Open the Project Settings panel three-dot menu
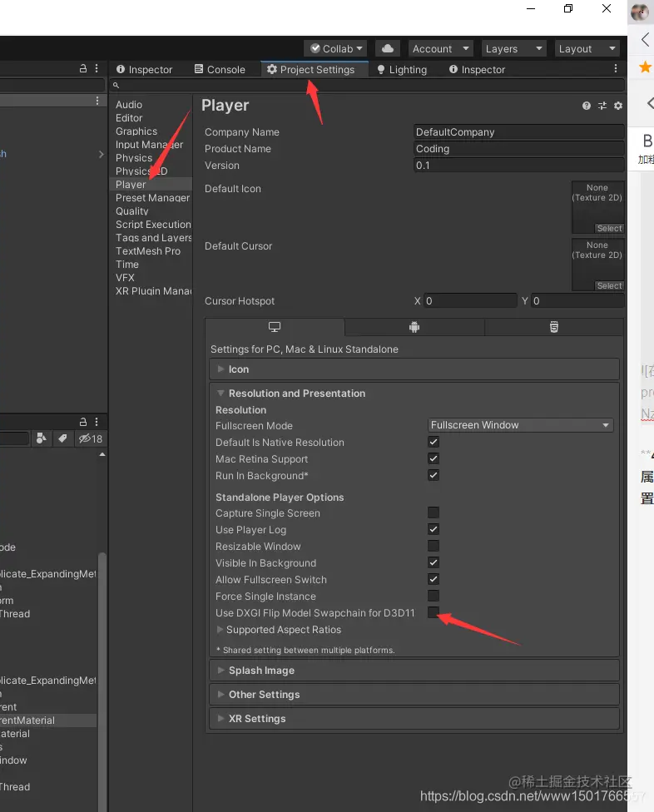 click(x=615, y=68)
